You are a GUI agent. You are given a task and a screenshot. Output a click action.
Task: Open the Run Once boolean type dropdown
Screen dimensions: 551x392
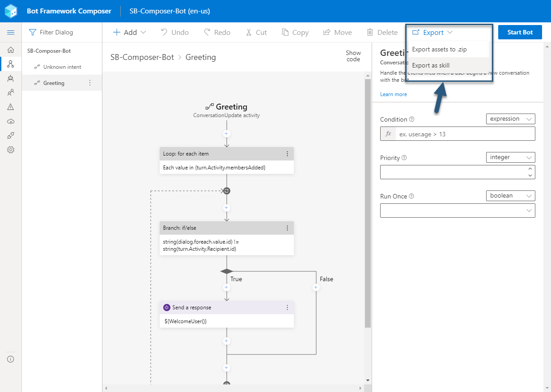coord(510,196)
